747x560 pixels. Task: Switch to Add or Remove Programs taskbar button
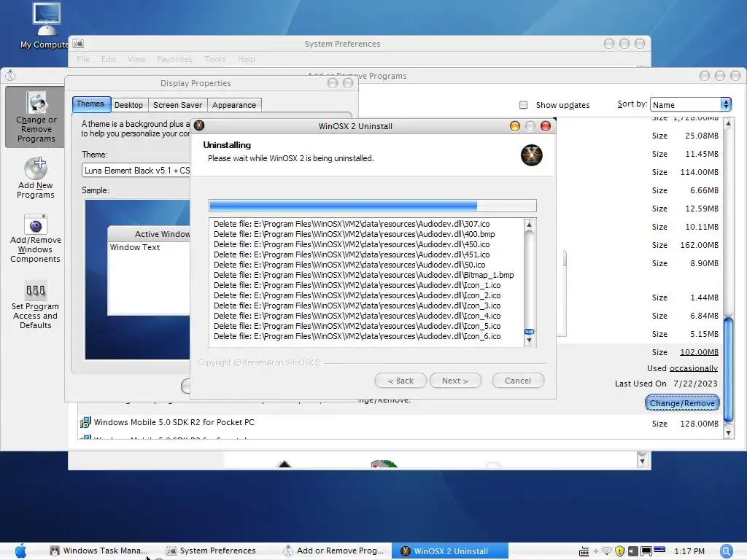(333, 551)
